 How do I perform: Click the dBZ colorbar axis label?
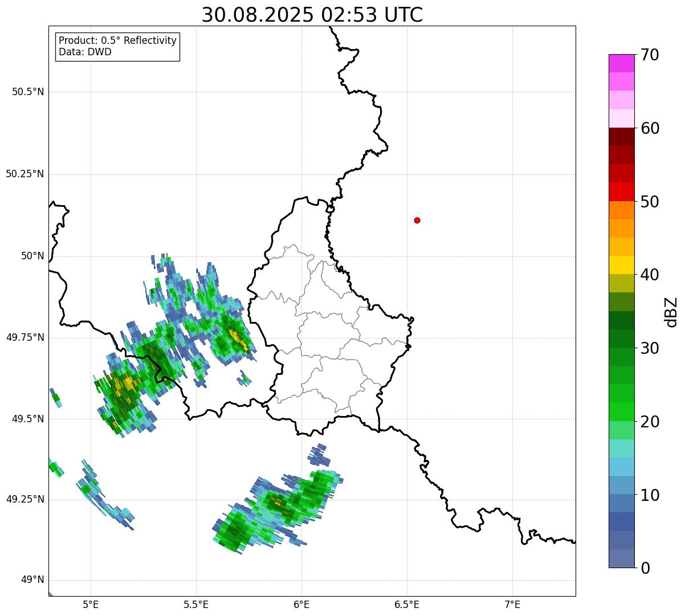coord(671,312)
